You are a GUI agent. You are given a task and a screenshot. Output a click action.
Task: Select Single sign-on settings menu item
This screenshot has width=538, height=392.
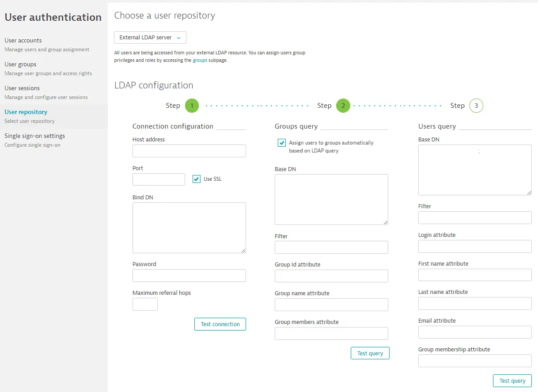pos(34,136)
